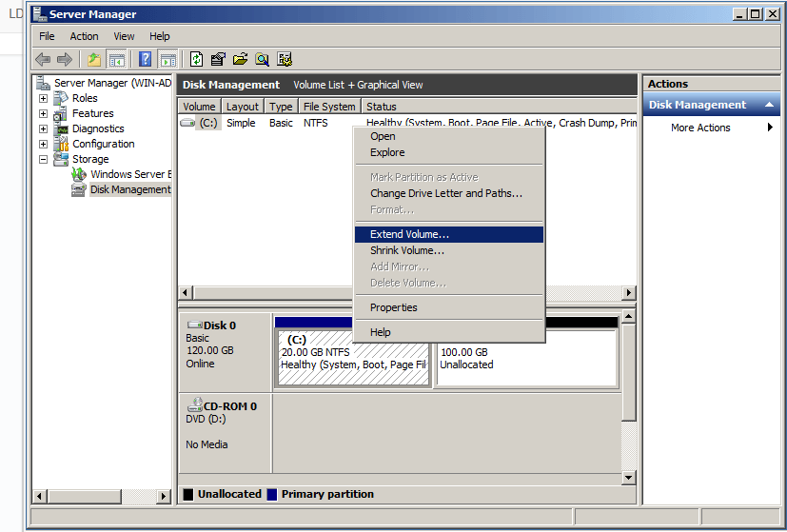Open the More Actions submenu arrow
Viewport: 787px width, 532px height.
[x=770, y=128]
